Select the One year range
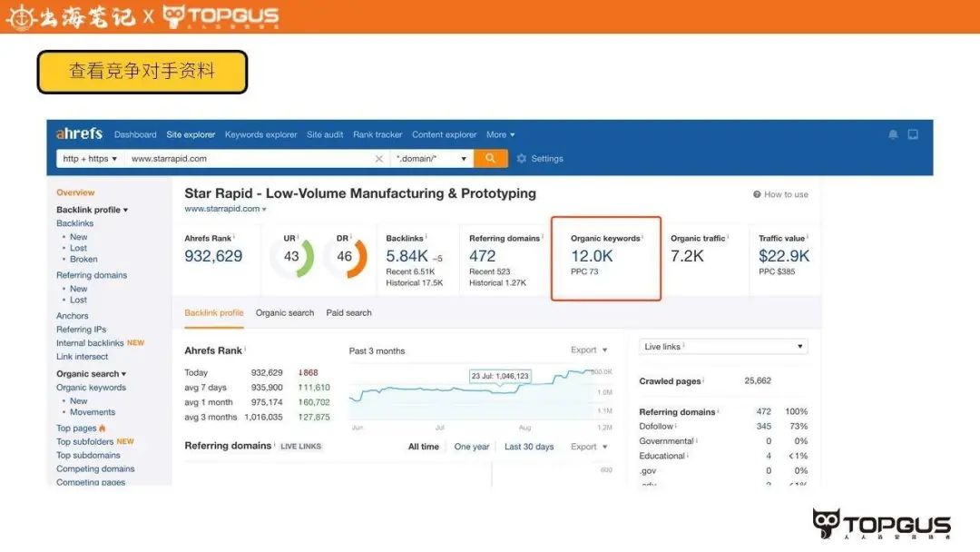 click(471, 447)
